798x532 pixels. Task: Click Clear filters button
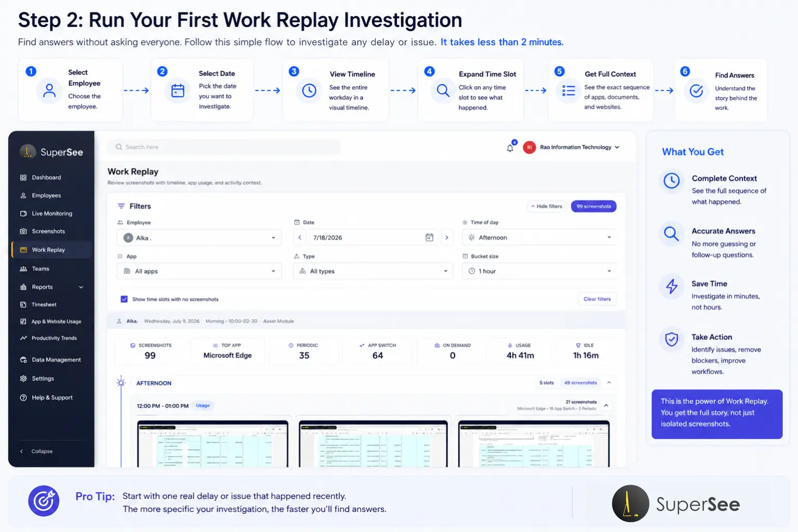pyautogui.click(x=597, y=299)
